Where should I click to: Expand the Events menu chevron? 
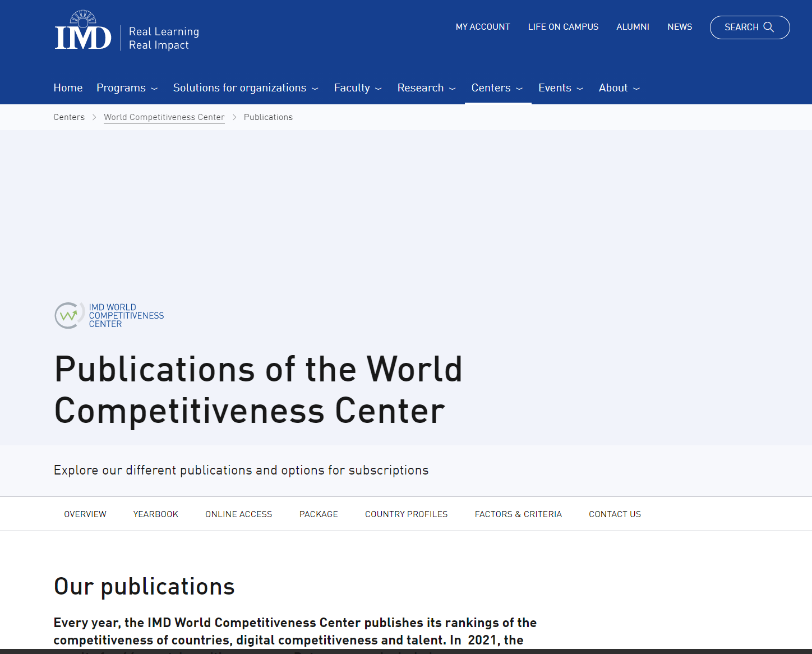580,89
